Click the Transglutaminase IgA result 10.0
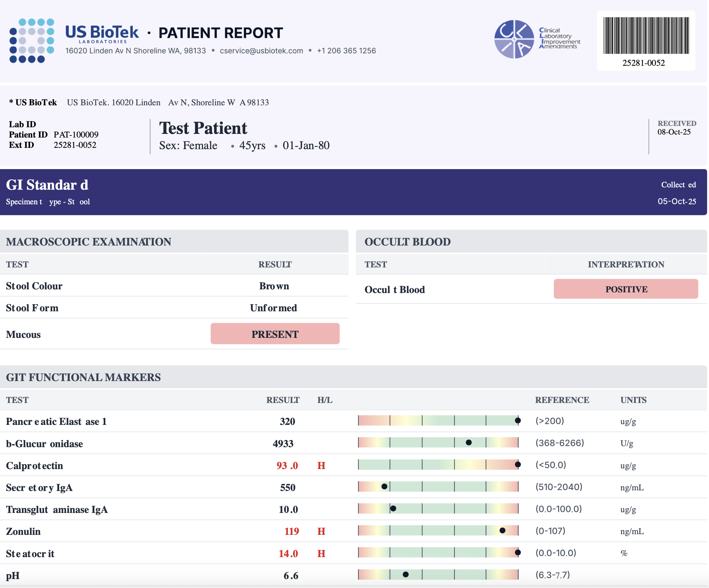Image resolution: width=709 pixels, height=588 pixels. coord(288,509)
